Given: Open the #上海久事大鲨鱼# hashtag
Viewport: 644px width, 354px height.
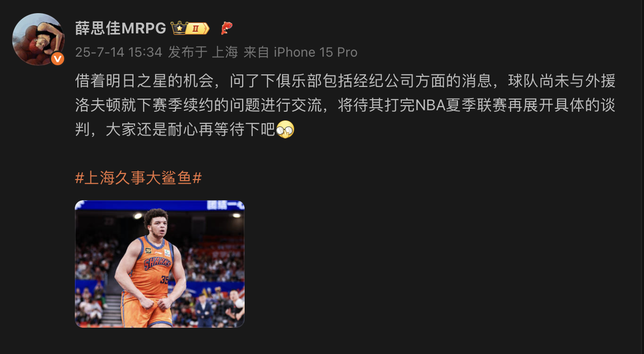Looking at the screenshot, I should 139,178.
